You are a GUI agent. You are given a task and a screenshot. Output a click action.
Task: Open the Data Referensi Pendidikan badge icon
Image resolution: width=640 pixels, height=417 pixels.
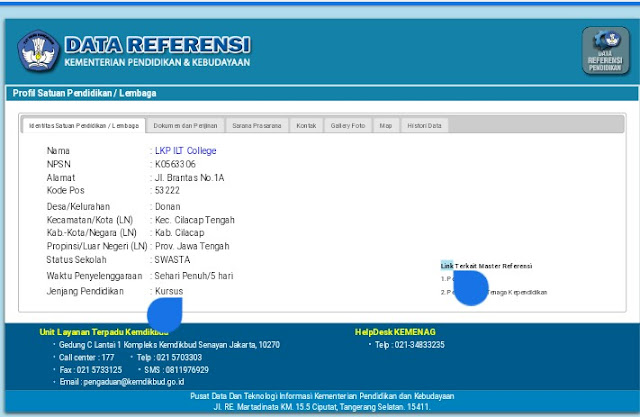point(606,51)
